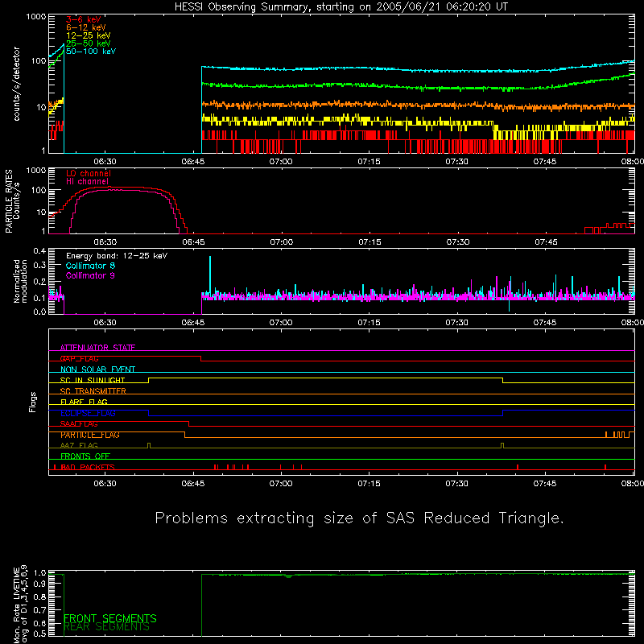644x644 pixels.
Task: Click the particle rate hump peak near 06:30
Action: [109, 188]
